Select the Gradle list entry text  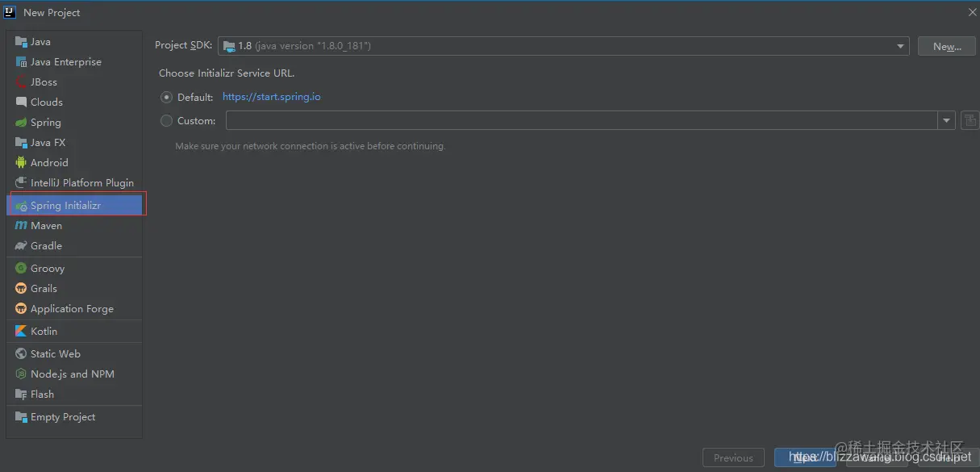[46, 246]
